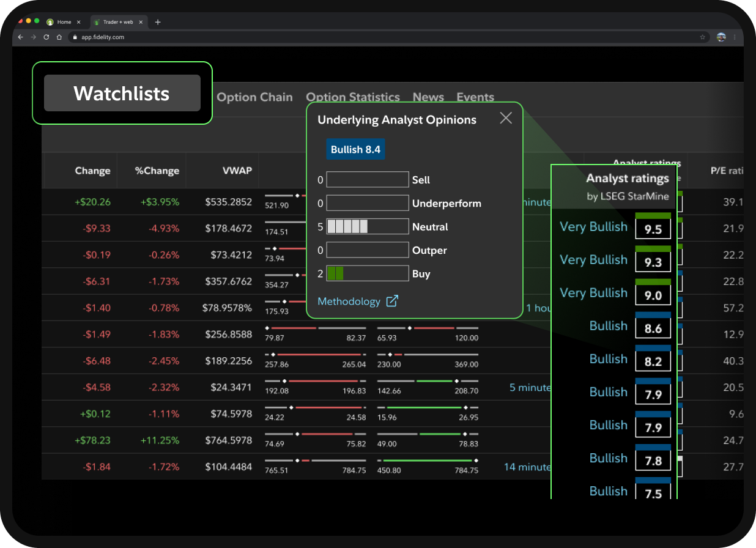Sort by the %Change column header
Screen dimensions: 756x548
[157, 171]
